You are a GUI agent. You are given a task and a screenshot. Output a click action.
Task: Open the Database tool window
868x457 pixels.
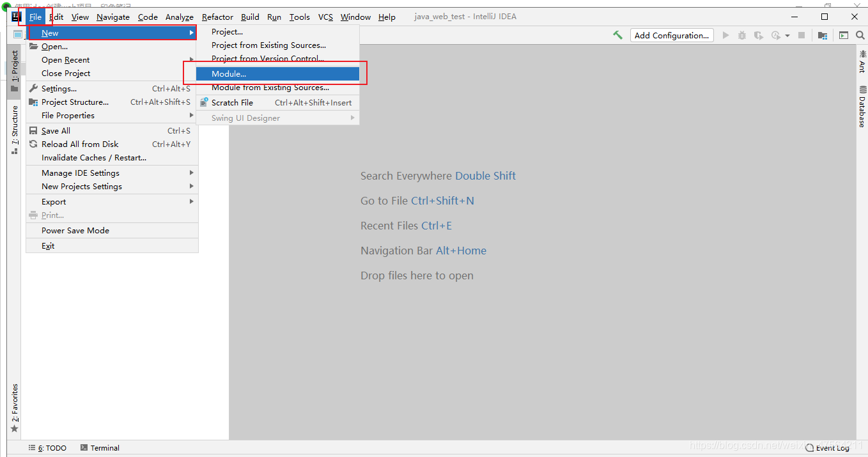(862, 107)
